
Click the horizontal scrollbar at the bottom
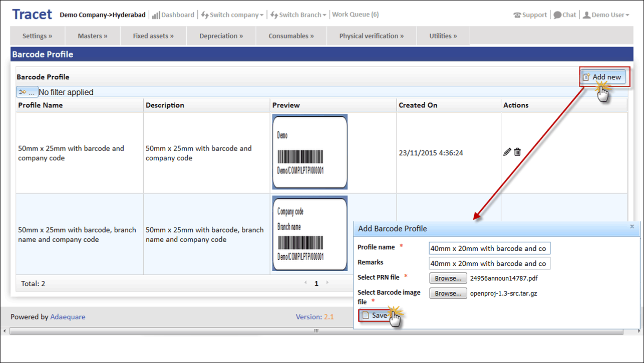coord(316,331)
